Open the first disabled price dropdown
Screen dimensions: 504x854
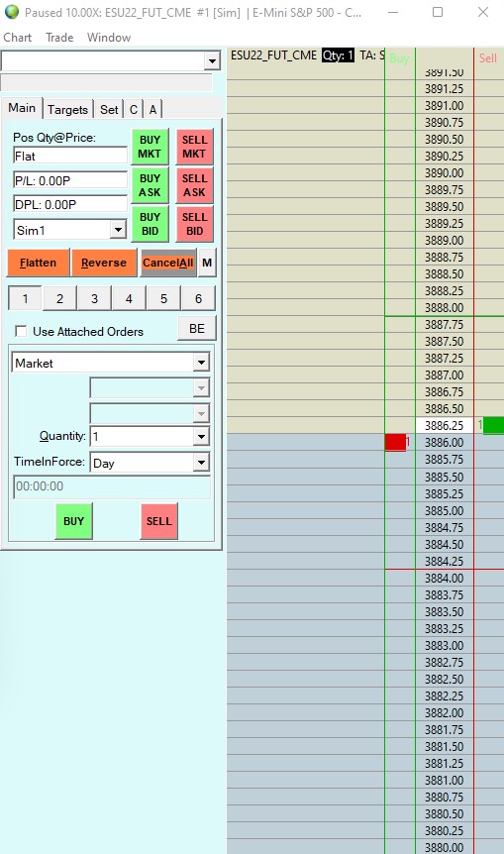(x=201, y=387)
